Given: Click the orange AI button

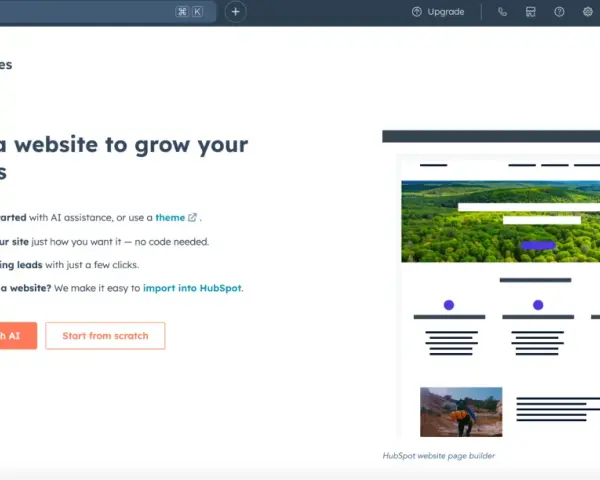Looking at the screenshot, I should pos(18,336).
